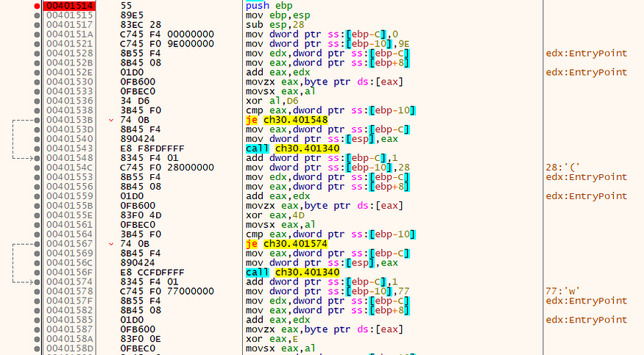The image size is (644, 355).
Task: Select instruction mov dword ptr ss:[ebp-C],0
Action: [x=322, y=35]
